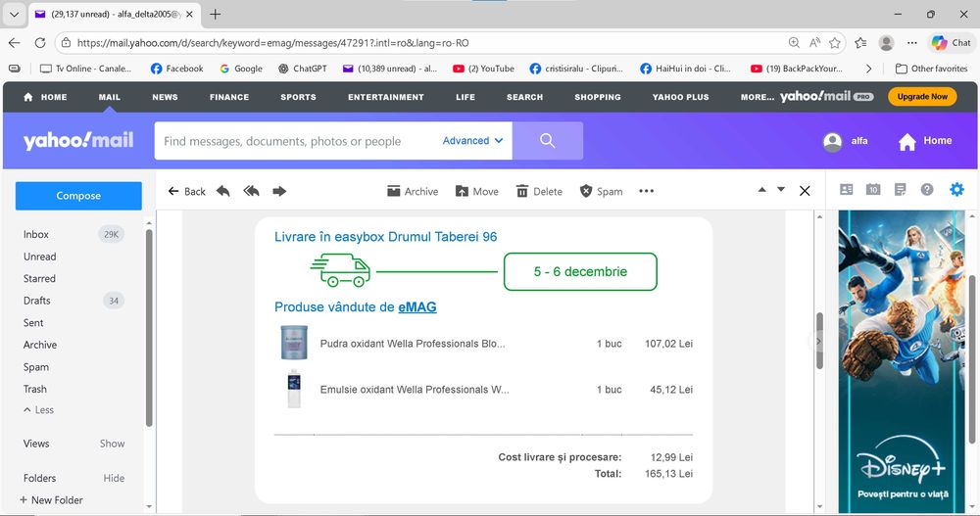Reply to this email with single arrow

[x=223, y=191]
